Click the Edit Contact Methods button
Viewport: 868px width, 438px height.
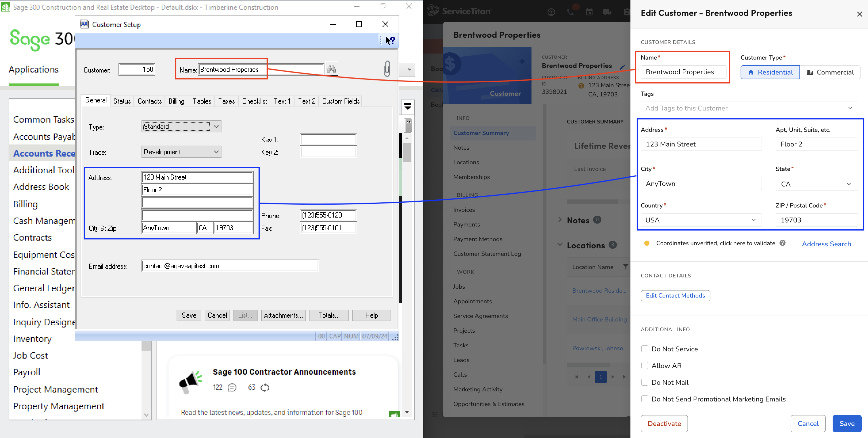675,295
